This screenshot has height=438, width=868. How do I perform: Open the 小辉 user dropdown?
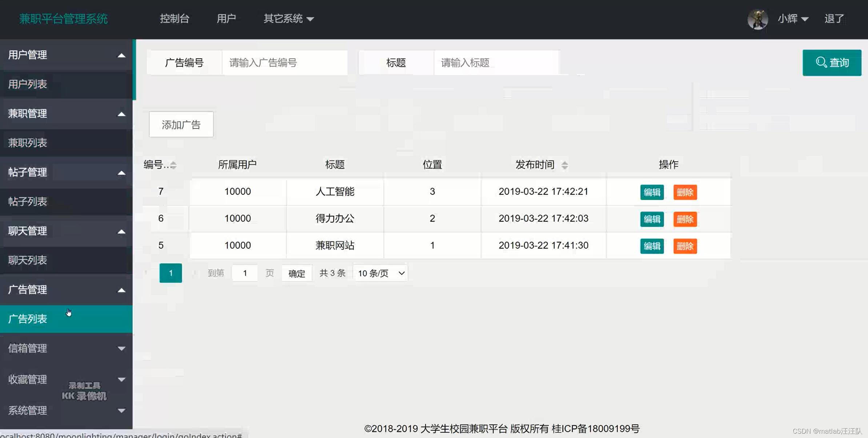pyautogui.click(x=793, y=19)
